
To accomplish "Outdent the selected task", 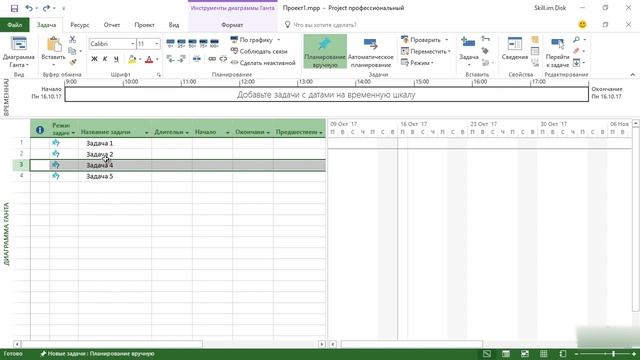I will coord(171,59).
